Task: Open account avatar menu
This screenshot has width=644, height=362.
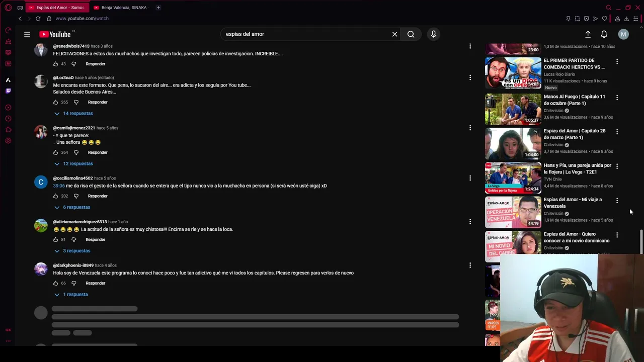Action: click(623, 34)
